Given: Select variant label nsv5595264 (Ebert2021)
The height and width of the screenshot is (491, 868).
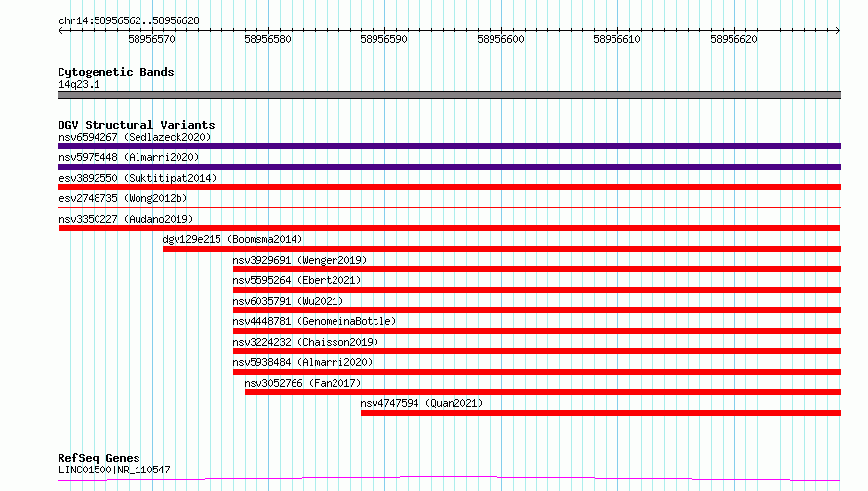Looking at the screenshot, I should (x=296, y=280).
